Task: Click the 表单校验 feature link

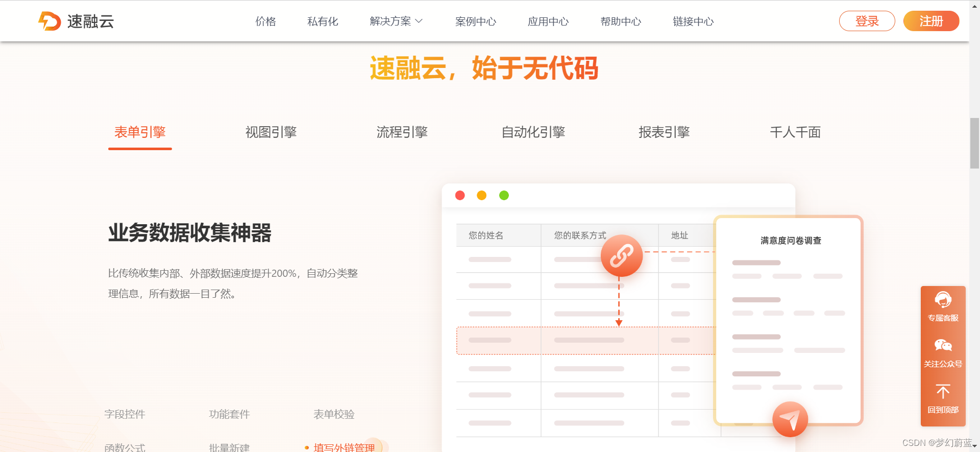Action: click(334, 414)
